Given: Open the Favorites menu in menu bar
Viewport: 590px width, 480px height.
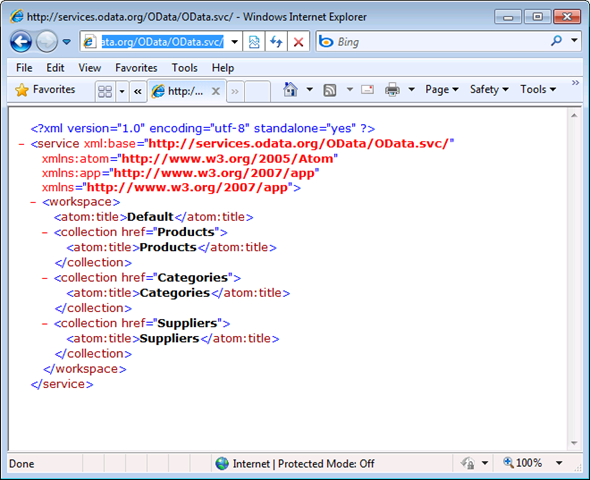Looking at the screenshot, I should point(136,68).
